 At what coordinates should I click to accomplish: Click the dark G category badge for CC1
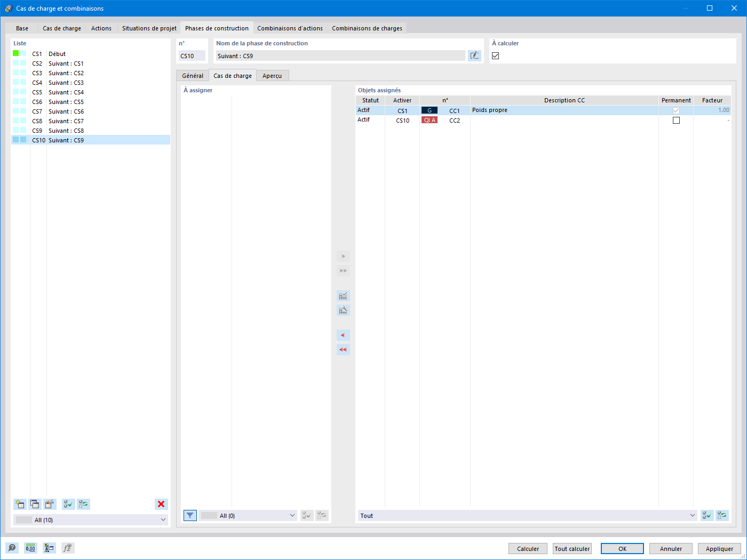tap(430, 110)
